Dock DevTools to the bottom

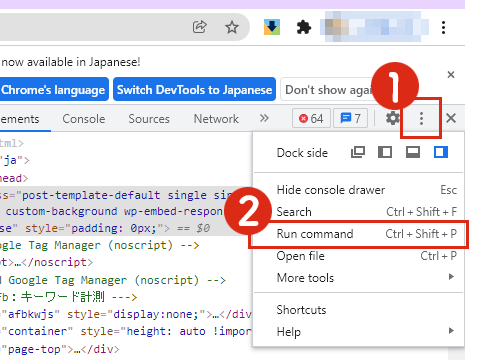click(x=413, y=152)
